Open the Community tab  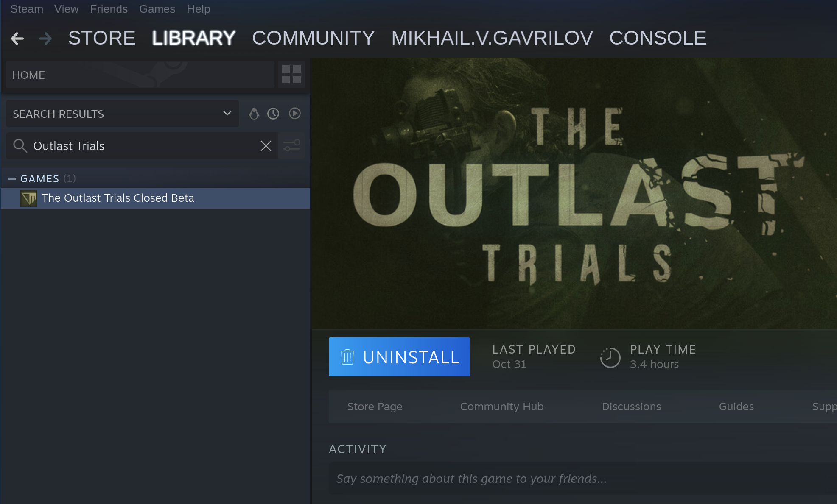point(314,38)
